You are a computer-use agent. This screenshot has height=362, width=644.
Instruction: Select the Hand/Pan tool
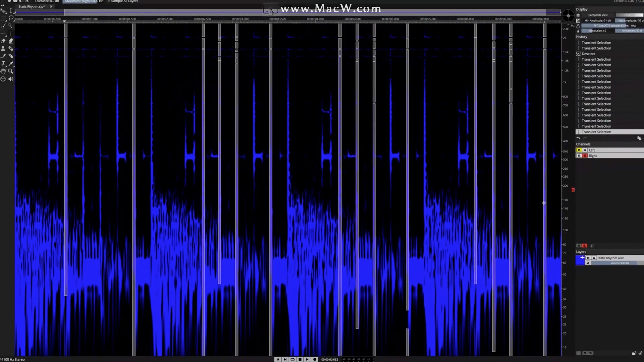tap(4, 71)
